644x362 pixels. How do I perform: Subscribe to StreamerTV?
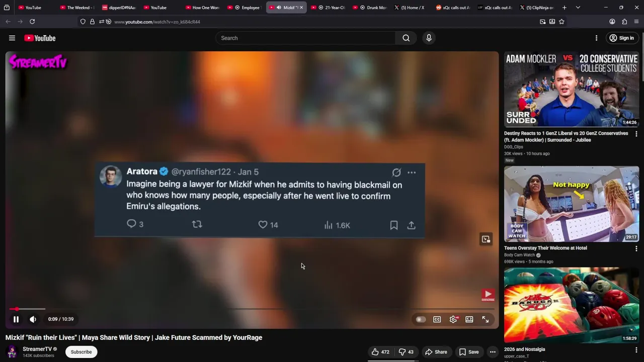click(81, 352)
